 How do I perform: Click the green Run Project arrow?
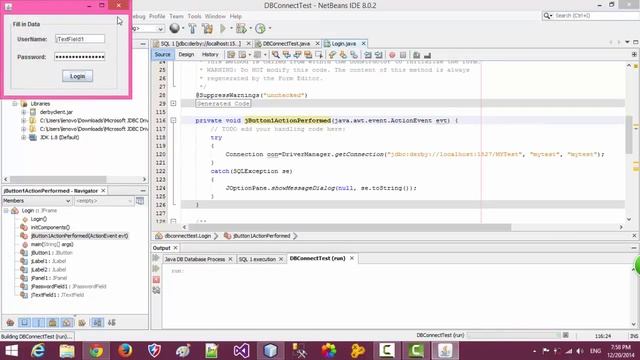click(223, 28)
